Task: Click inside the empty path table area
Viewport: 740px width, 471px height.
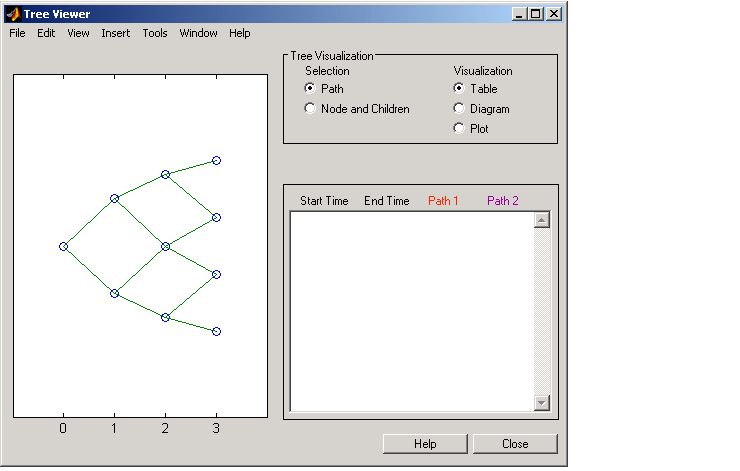Action: [x=412, y=311]
